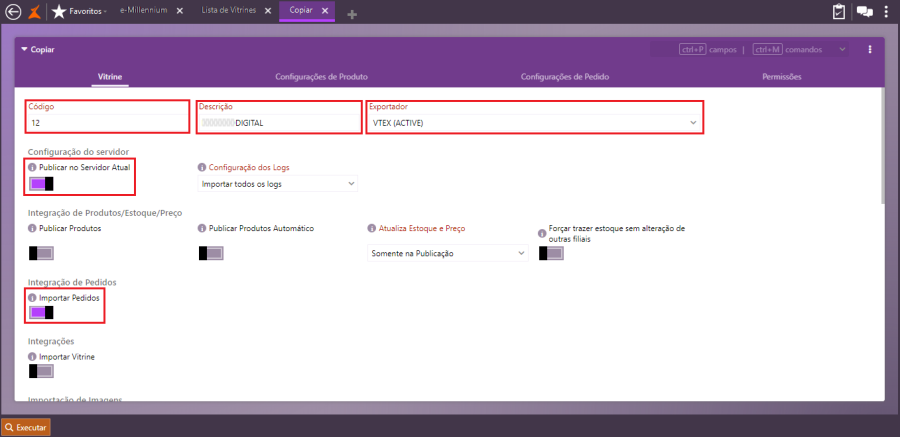Open the orange Millennium logo icon
Image resolution: width=900 pixels, height=437 pixels.
coord(35,11)
